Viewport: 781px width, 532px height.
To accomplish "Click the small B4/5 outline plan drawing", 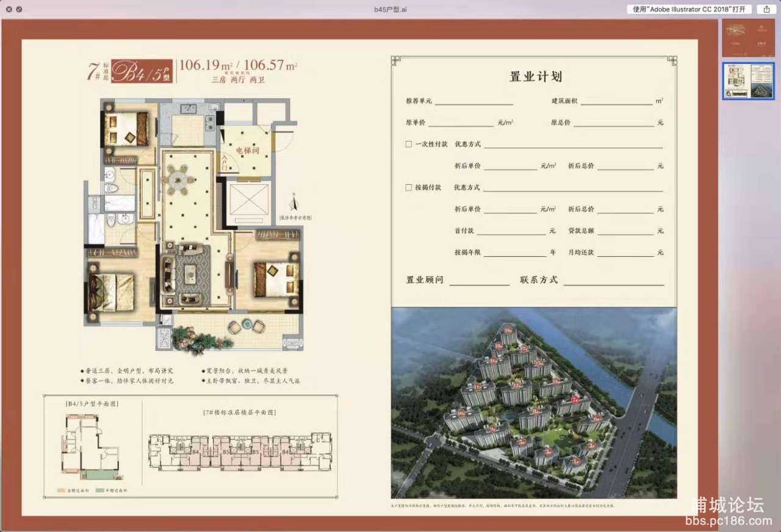I will pos(92,447).
